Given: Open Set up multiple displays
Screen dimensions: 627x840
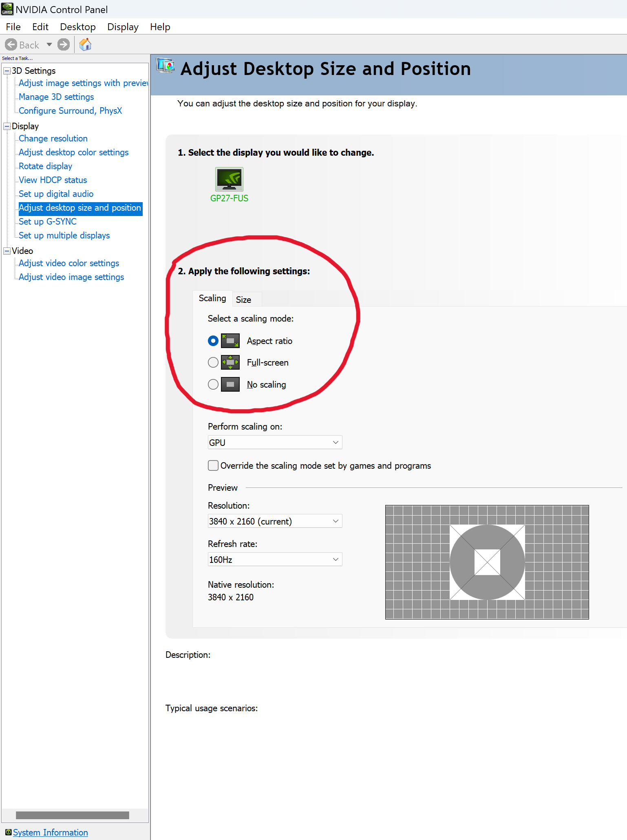Looking at the screenshot, I should (x=64, y=236).
